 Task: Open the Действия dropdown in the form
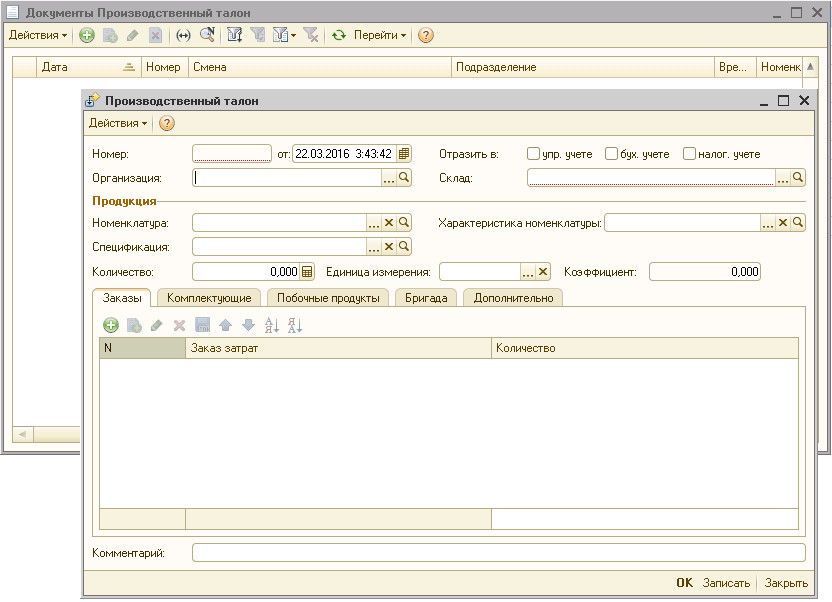[118, 123]
